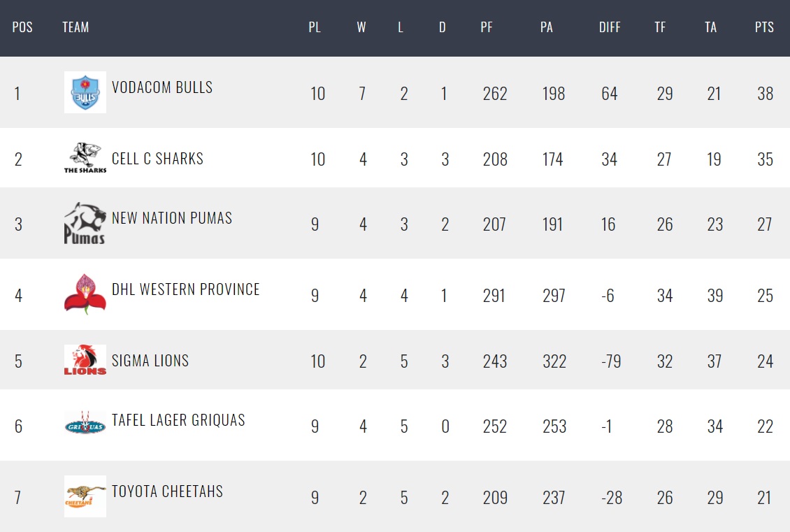Click Toyota Cheetahs team name
The width and height of the screenshot is (790, 532).
(x=167, y=491)
